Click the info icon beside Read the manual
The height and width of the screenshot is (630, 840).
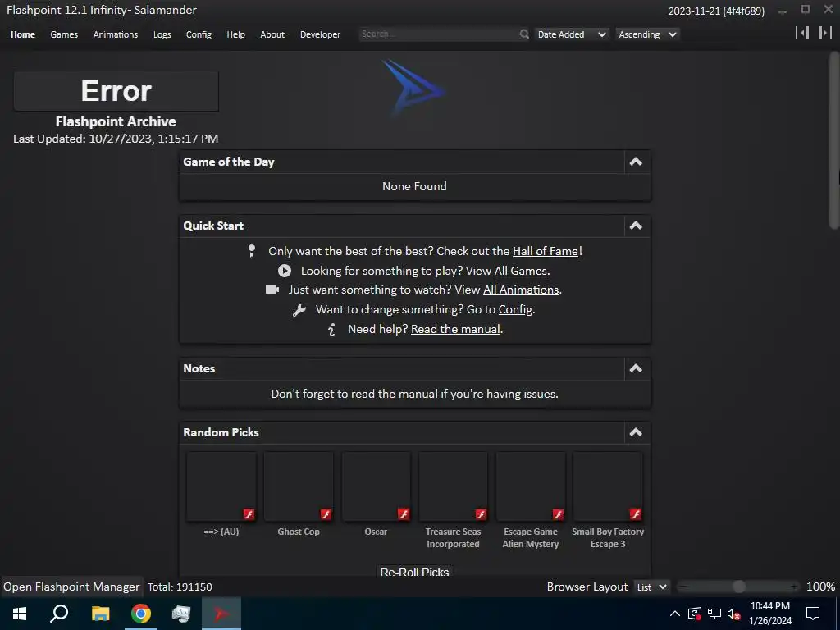[331, 330]
